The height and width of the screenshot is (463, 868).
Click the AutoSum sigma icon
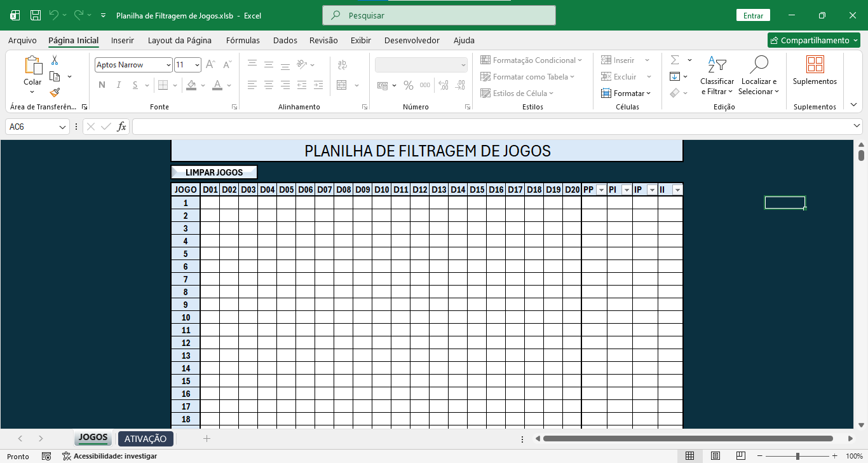point(675,60)
